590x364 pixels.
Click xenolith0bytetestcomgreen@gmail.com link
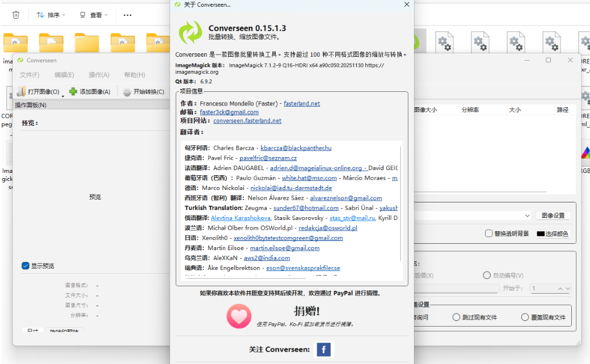288,238
